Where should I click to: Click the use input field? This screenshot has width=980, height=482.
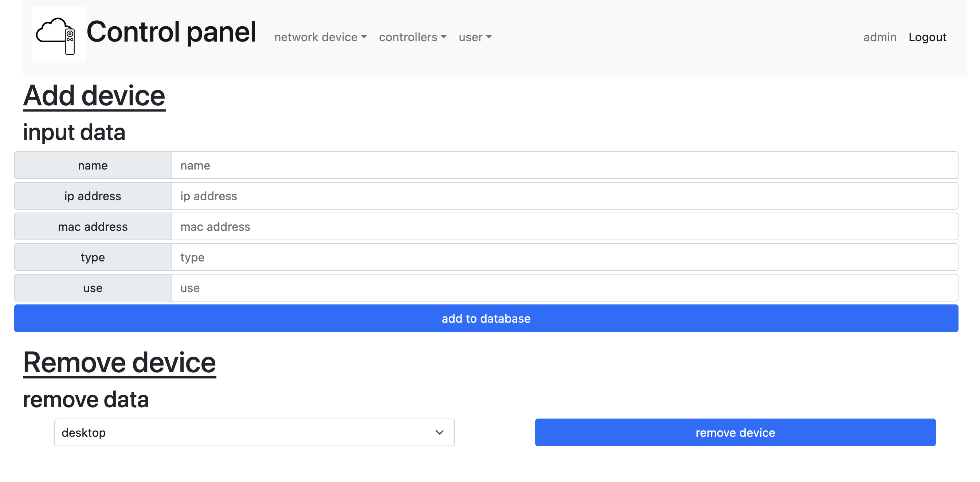click(564, 288)
